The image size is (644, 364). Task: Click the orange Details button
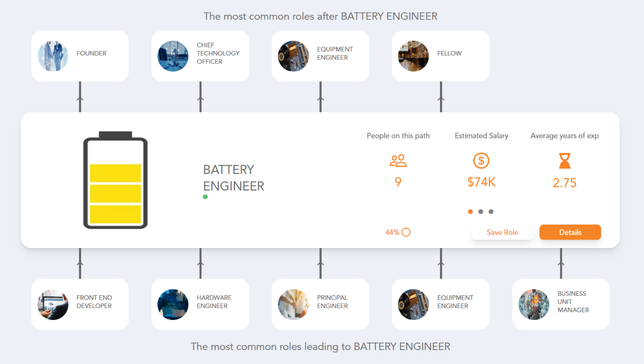click(570, 232)
